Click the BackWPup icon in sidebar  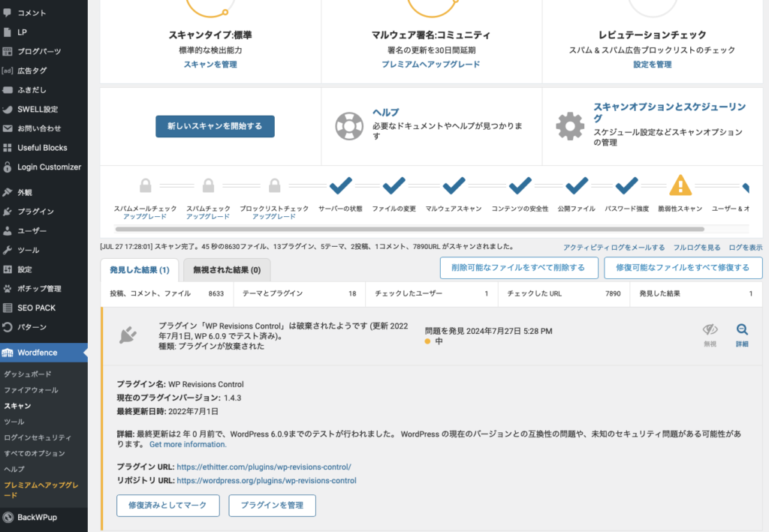pyautogui.click(x=8, y=517)
